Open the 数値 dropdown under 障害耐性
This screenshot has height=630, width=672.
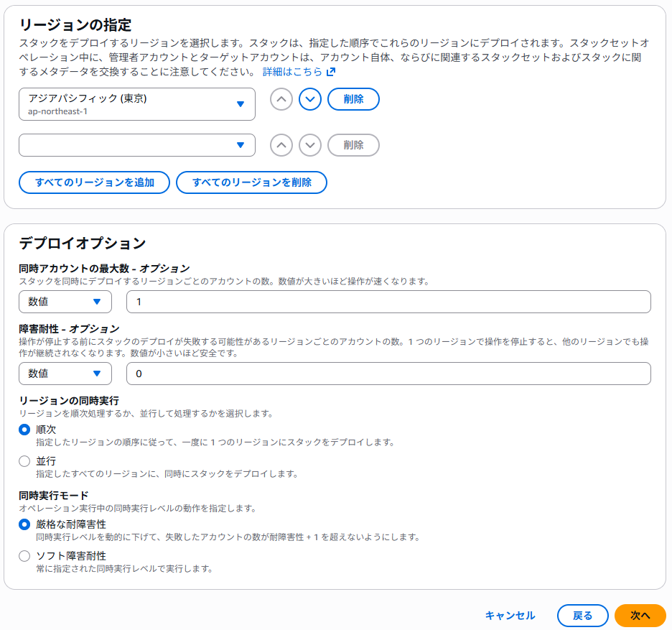click(x=65, y=374)
